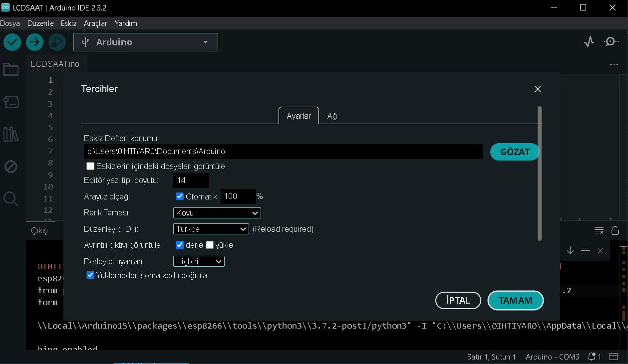Open the Sketchbook folder sidebar icon

[11, 69]
